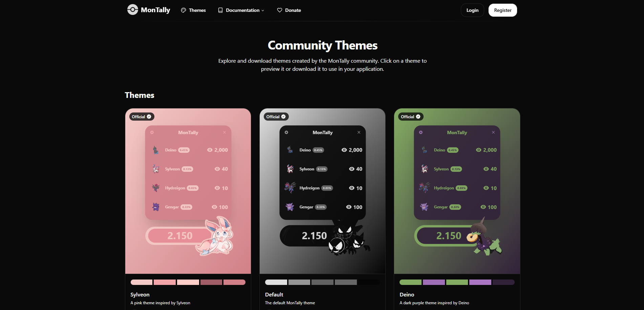Click Gengar sprite in Sylveon theme preview
644x310 pixels.
[x=156, y=207]
